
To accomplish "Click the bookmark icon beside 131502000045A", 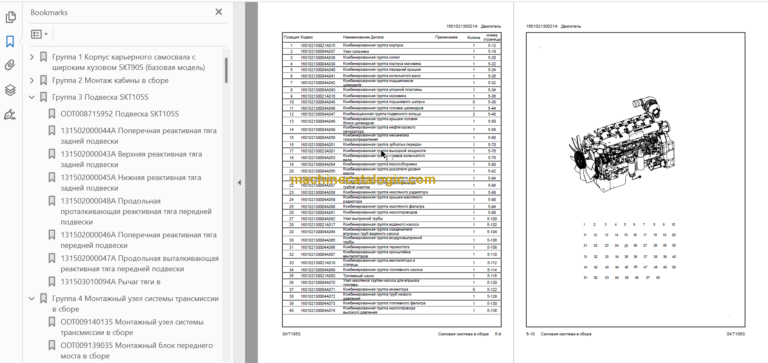I will pyautogui.click(x=51, y=178).
